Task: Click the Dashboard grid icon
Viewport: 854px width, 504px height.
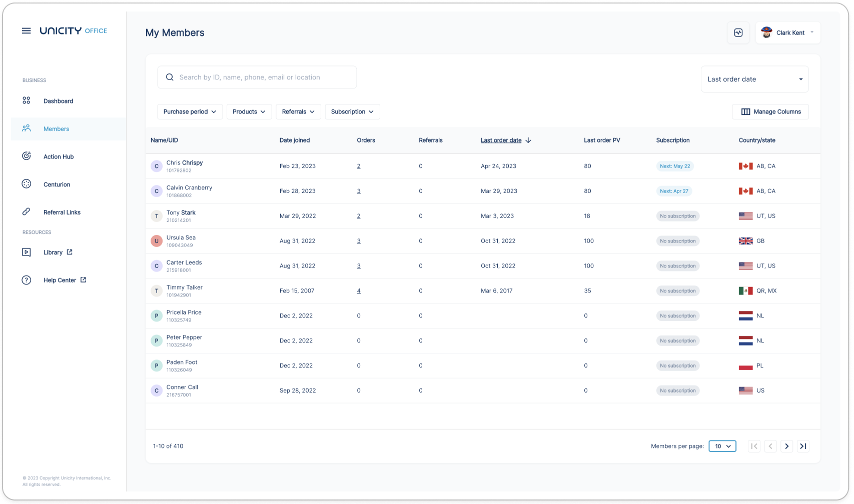Action: coord(27,101)
